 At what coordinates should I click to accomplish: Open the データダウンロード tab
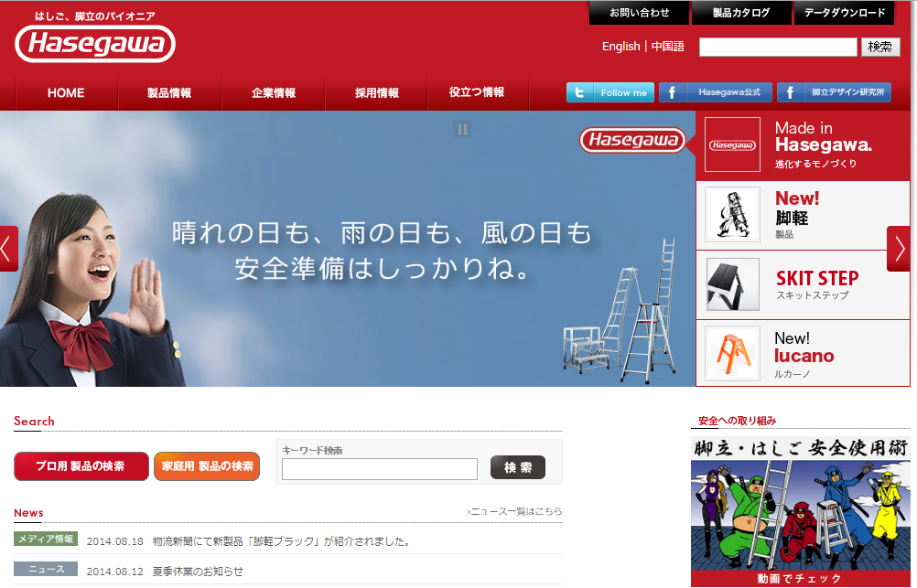click(844, 12)
